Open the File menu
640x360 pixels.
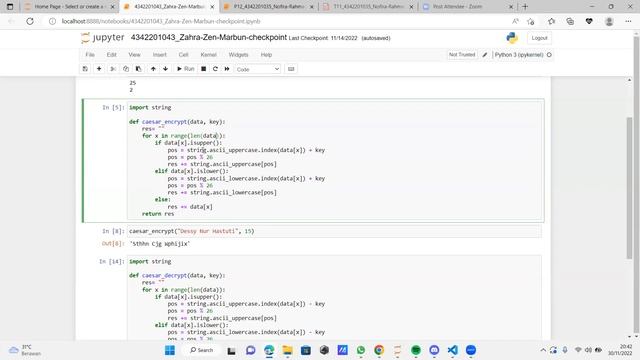[x=90, y=55]
